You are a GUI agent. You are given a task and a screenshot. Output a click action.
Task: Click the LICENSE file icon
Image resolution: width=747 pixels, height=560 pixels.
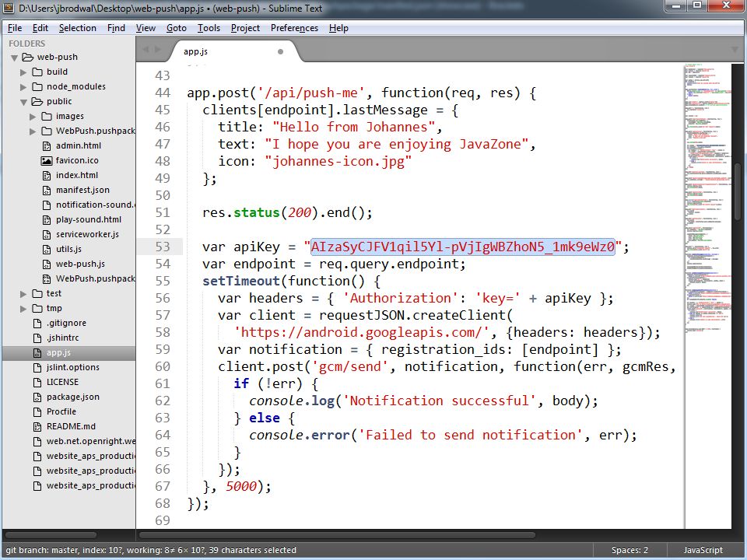pyautogui.click(x=37, y=382)
